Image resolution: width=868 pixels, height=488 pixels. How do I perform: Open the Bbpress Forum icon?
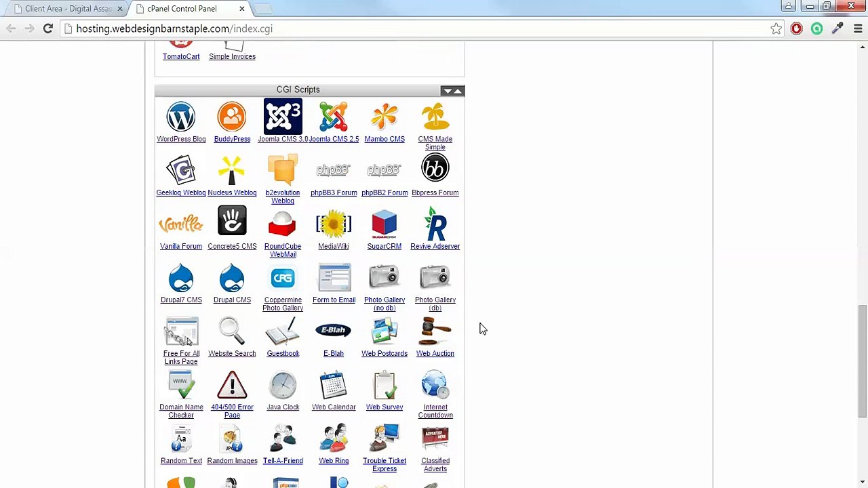pos(435,169)
